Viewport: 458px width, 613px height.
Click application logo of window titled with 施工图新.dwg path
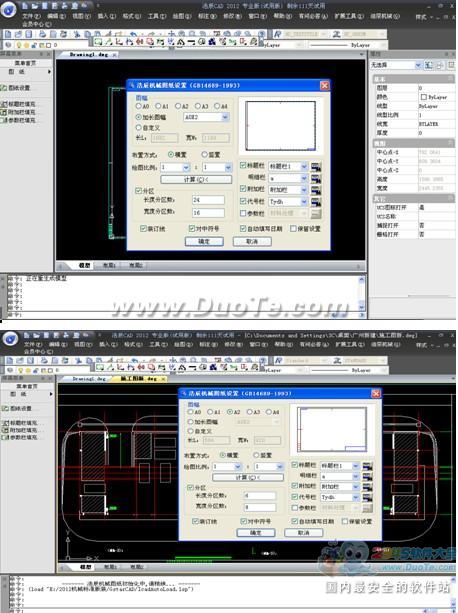pos(10,338)
